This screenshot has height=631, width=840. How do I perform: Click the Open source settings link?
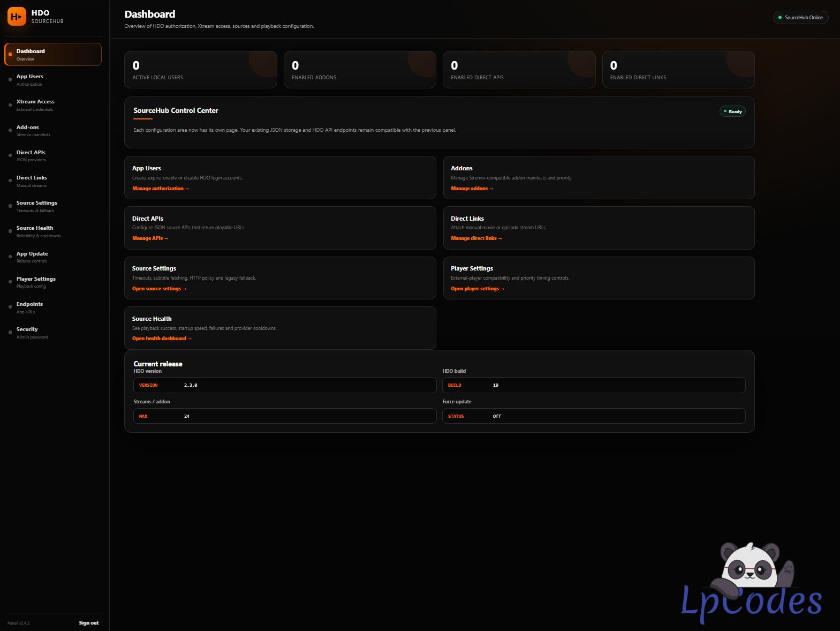[x=160, y=289]
